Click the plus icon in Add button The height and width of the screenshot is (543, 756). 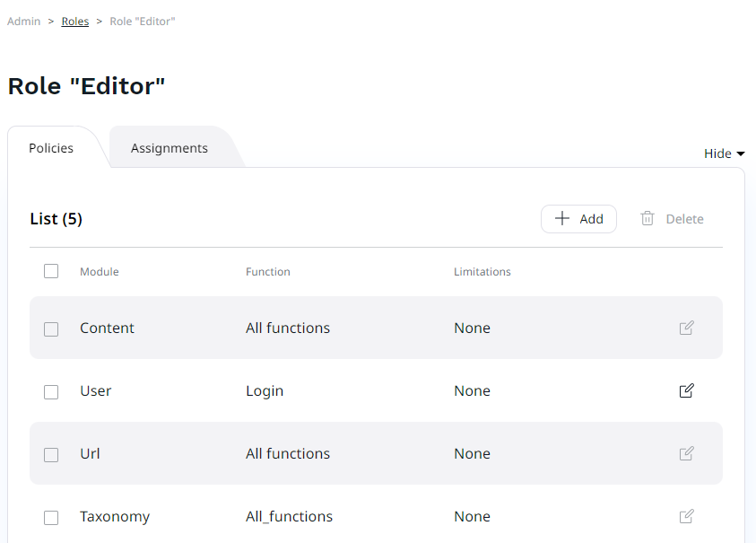pyautogui.click(x=562, y=219)
